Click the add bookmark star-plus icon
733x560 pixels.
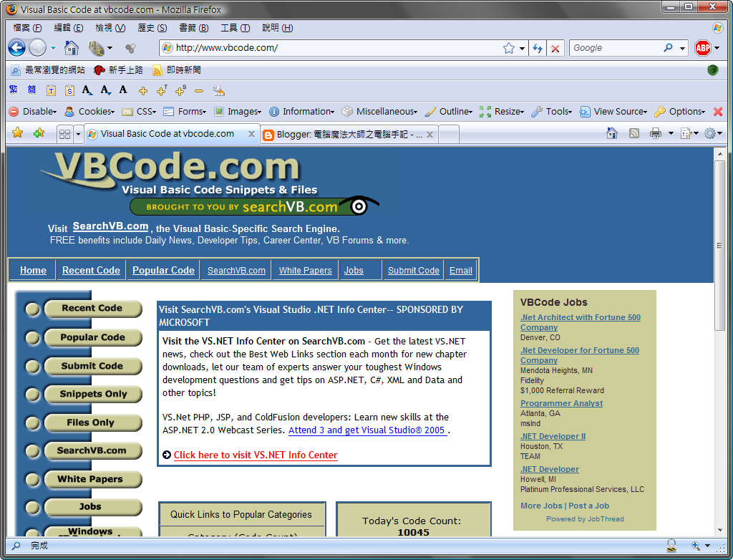point(39,133)
